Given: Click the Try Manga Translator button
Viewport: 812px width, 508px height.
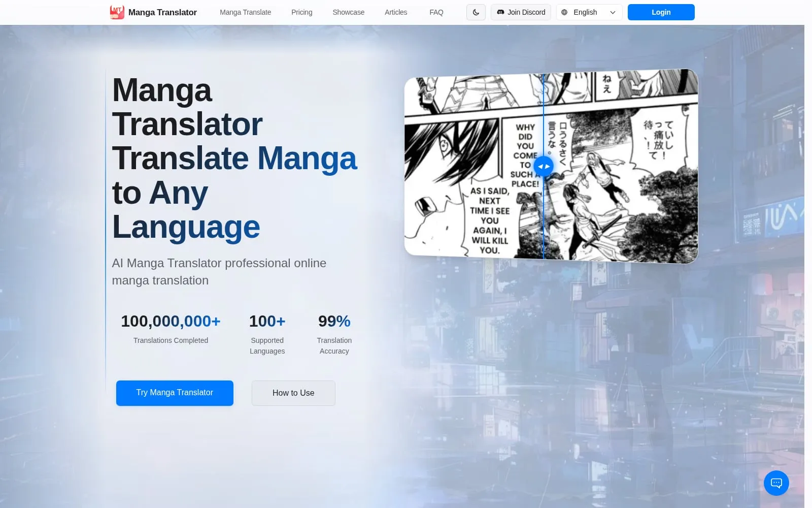Looking at the screenshot, I should [175, 393].
